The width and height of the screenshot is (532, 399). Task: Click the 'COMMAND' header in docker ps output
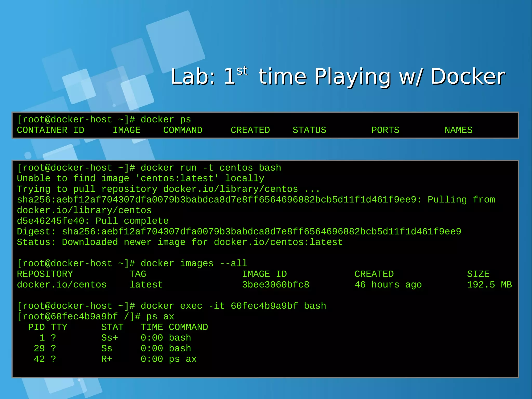(183, 130)
